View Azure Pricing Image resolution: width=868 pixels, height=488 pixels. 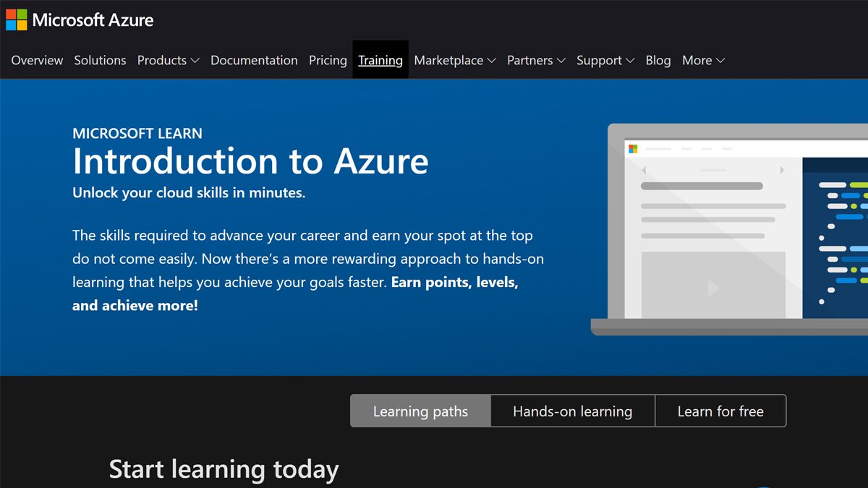click(328, 60)
